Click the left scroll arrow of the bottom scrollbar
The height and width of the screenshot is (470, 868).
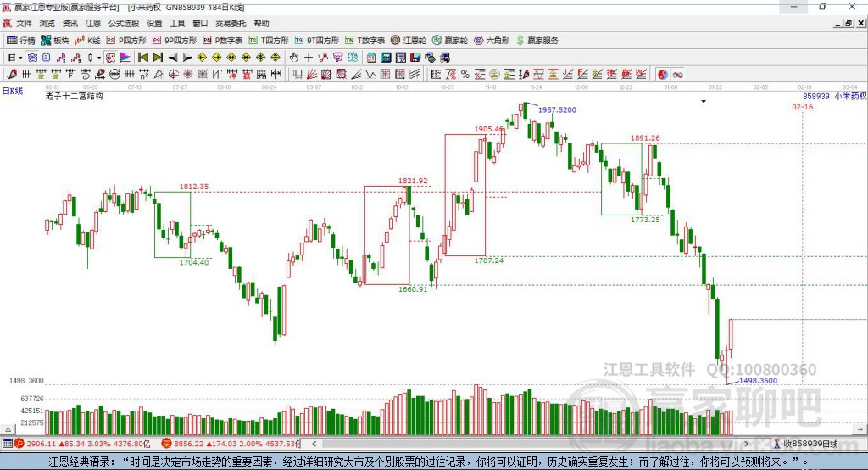coord(314,444)
